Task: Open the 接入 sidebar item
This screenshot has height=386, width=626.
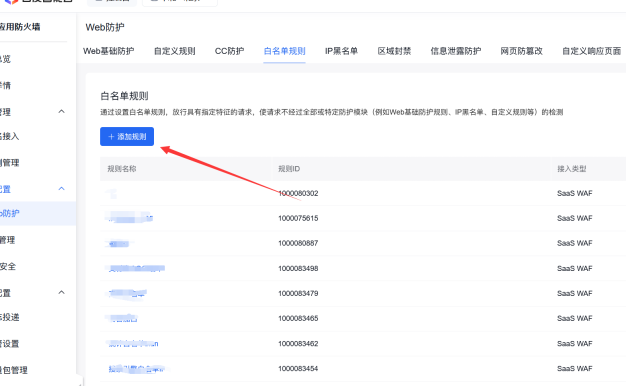Action: (10, 136)
